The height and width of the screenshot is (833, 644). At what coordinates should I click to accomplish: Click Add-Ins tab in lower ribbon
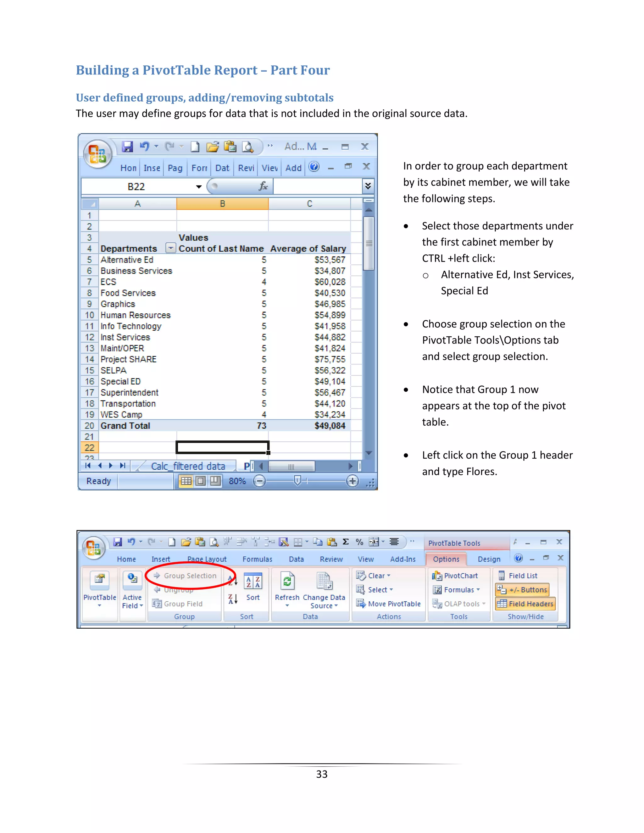coord(402,559)
